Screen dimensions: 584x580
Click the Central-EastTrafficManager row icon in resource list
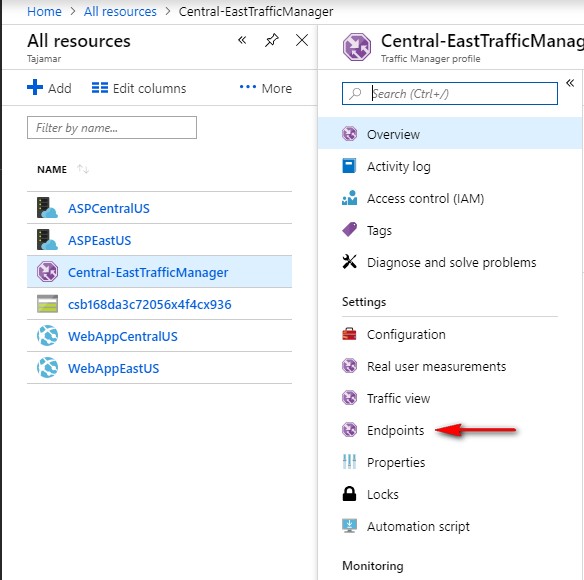coord(47,272)
